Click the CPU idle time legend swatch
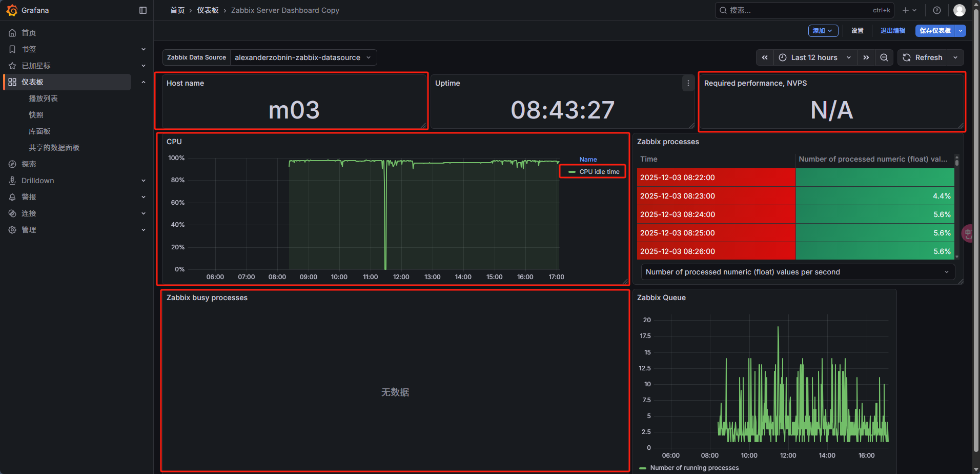The height and width of the screenshot is (474, 980). point(572,172)
